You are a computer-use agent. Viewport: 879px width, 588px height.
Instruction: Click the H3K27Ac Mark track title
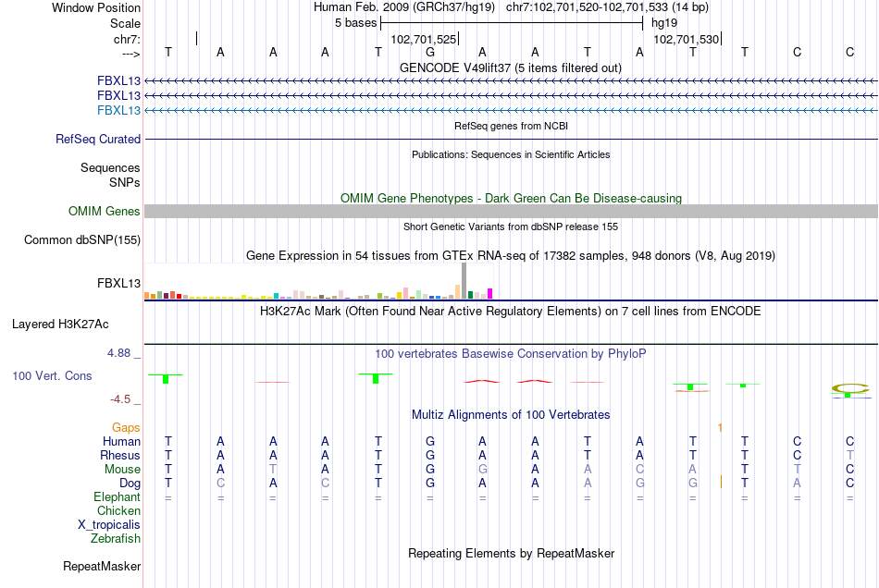(510, 312)
